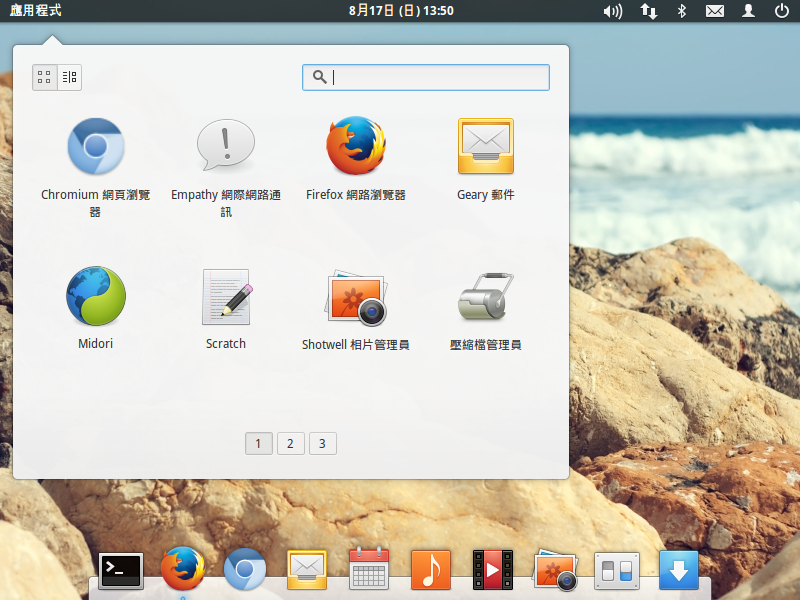Go to page 2 of applications
The height and width of the screenshot is (600, 800).
(x=290, y=443)
